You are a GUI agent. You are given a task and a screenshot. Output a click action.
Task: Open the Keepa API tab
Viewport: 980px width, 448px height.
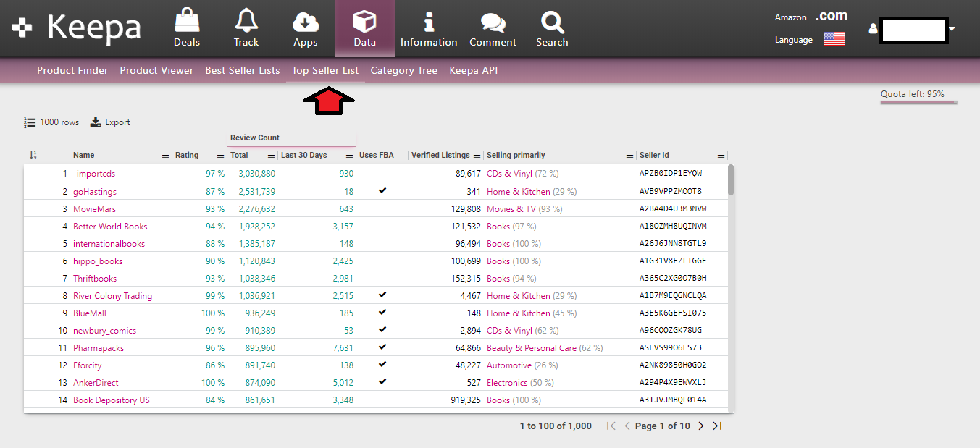(x=474, y=70)
